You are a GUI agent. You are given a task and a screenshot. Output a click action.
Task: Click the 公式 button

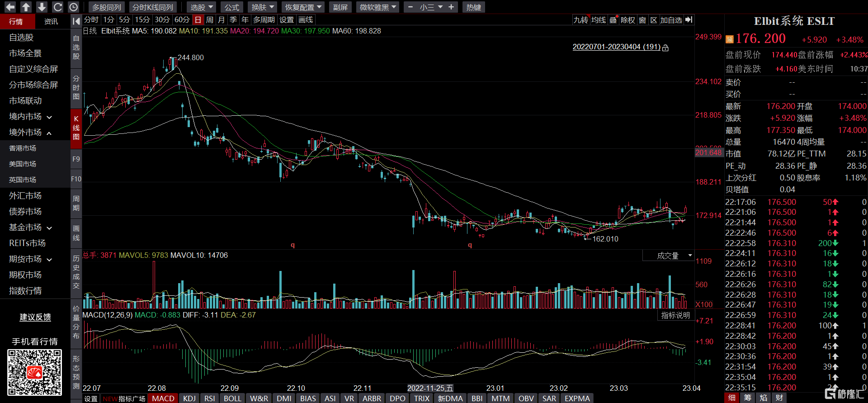(x=232, y=7)
